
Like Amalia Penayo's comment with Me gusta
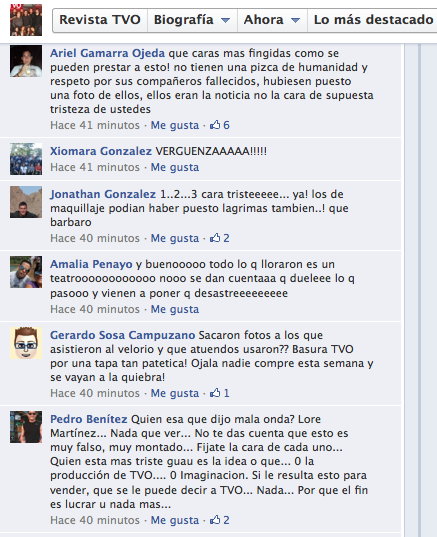(175, 309)
